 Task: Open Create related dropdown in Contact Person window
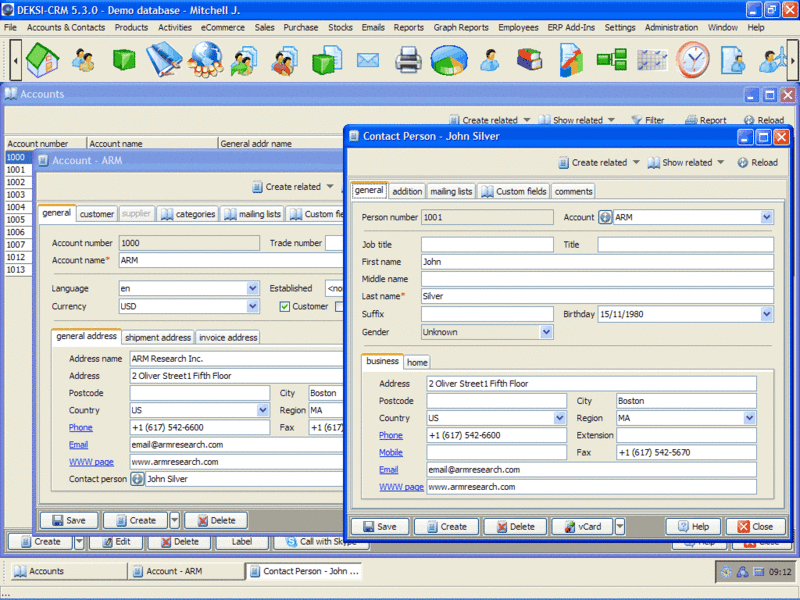tap(599, 163)
